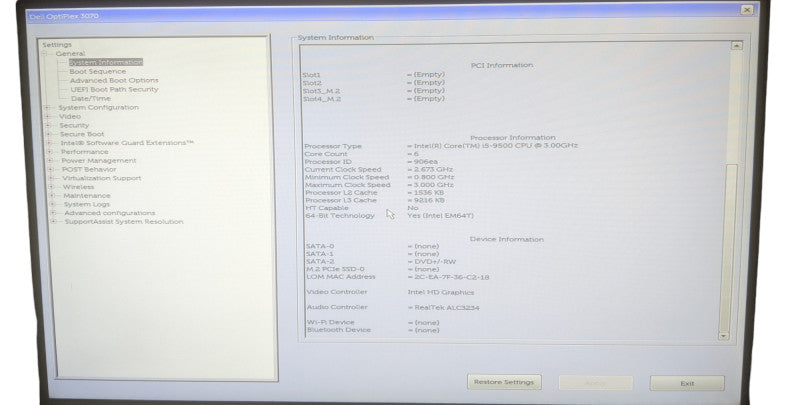This screenshot has height=405, width=800.
Task: Select Secure Boot category label
Action: [x=82, y=134]
